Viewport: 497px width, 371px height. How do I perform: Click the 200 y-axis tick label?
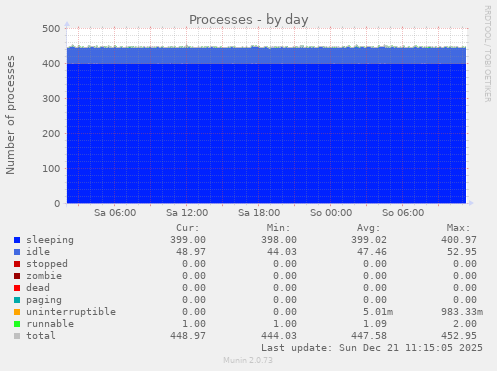point(51,134)
